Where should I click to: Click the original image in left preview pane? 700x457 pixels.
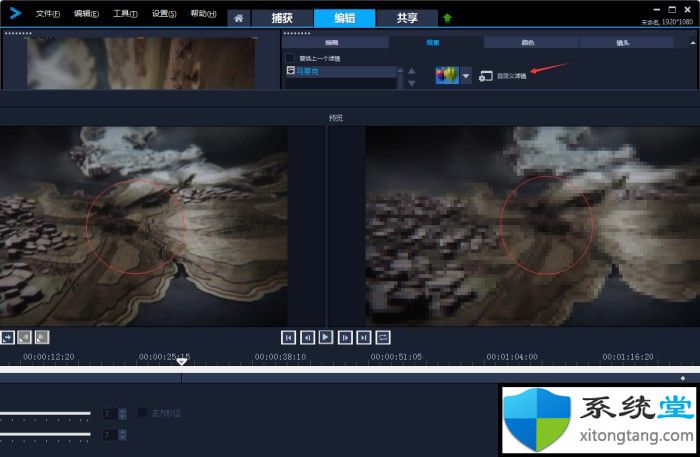tap(143, 226)
